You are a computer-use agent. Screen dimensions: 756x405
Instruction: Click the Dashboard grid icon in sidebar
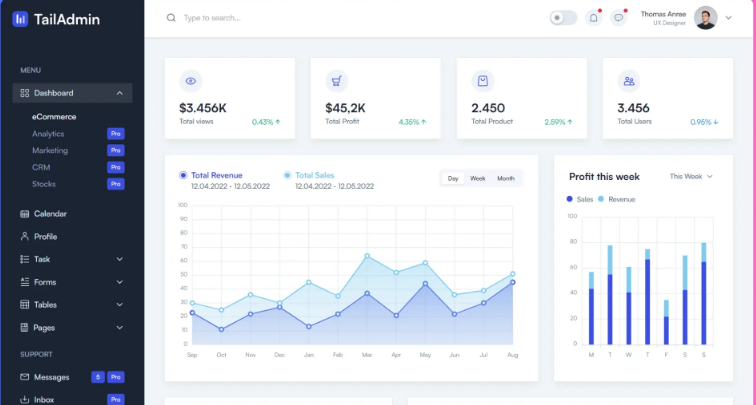click(25, 93)
